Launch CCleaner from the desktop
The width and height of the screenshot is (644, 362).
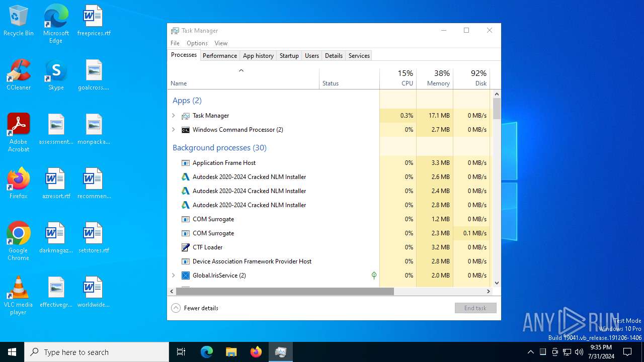(19, 75)
